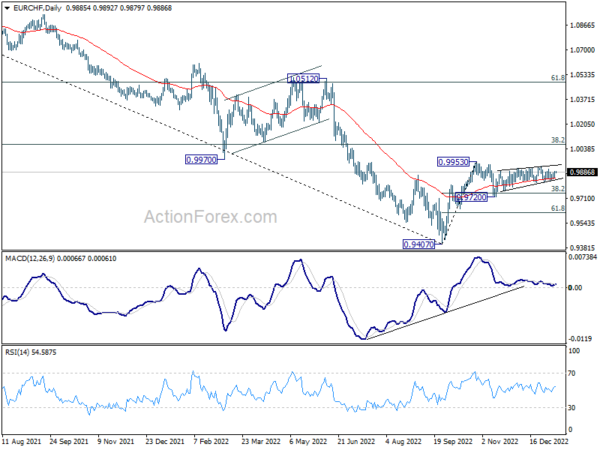600x450 pixels.
Task: Click the RSI(14) 54.5875 indicator label
Action: tap(31, 352)
